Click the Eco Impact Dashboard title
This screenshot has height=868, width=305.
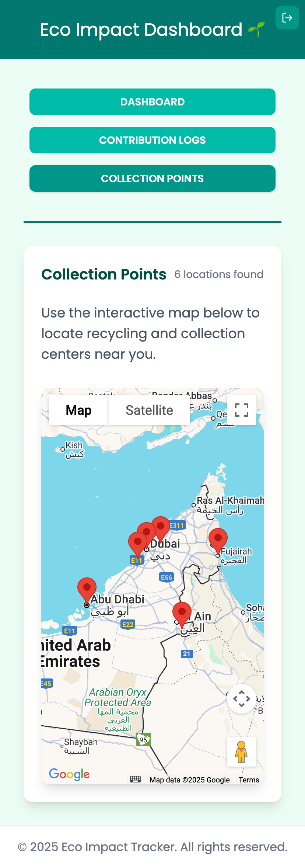coord(141,29)
